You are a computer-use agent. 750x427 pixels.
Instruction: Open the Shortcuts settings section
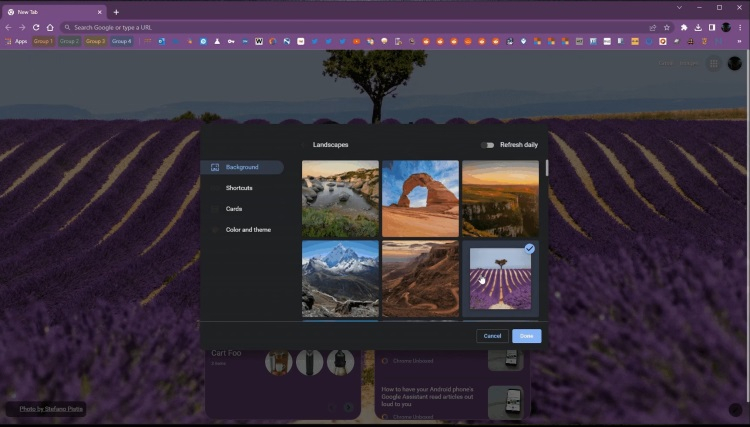(239, 188)
